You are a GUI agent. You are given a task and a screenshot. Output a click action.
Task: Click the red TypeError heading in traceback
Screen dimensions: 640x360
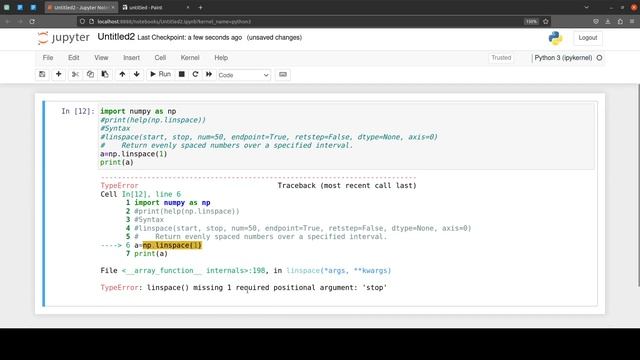pyautogui.click(x=119, y=185)
